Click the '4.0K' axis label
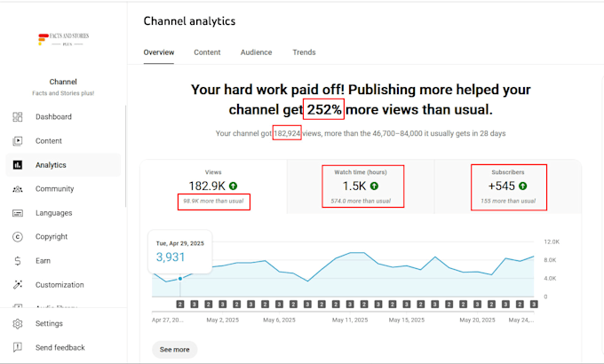This screenshot has height=364, width=604. 550,278
